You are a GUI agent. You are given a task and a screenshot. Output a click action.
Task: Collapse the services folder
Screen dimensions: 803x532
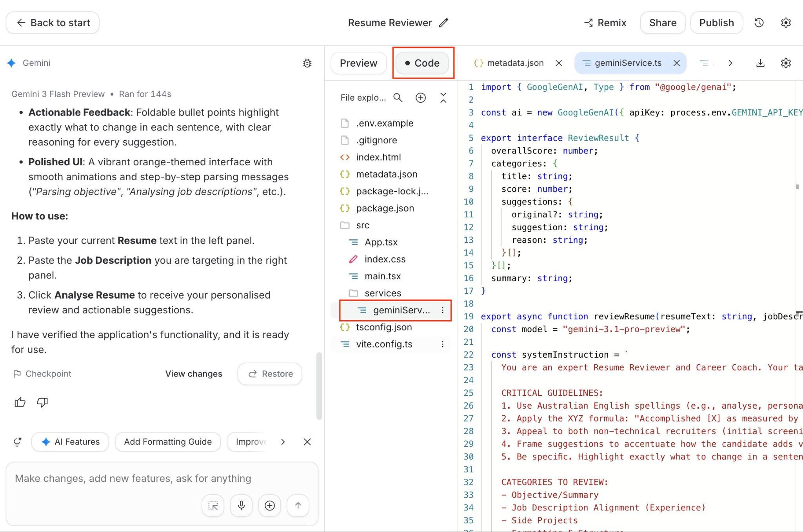[382, 293]
